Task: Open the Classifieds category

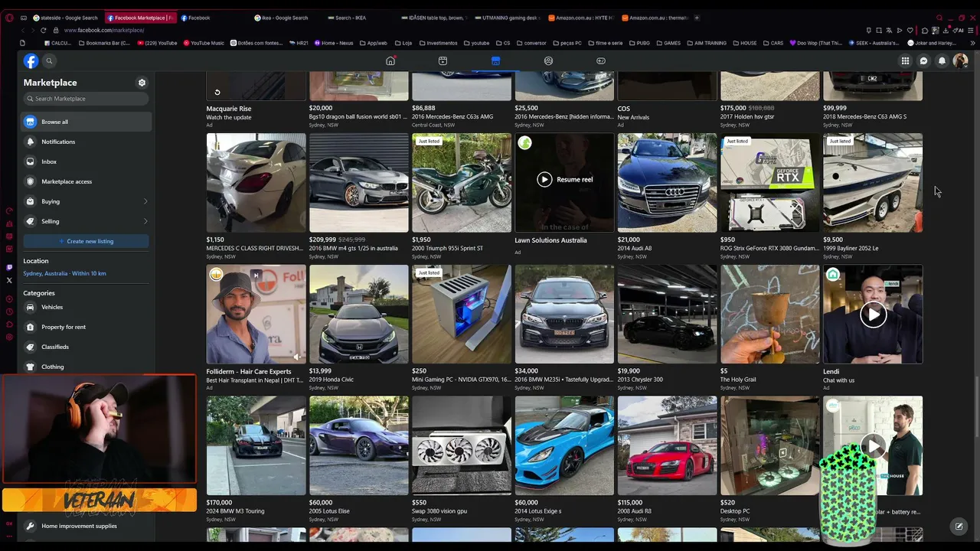Action: tap(86, 347)
